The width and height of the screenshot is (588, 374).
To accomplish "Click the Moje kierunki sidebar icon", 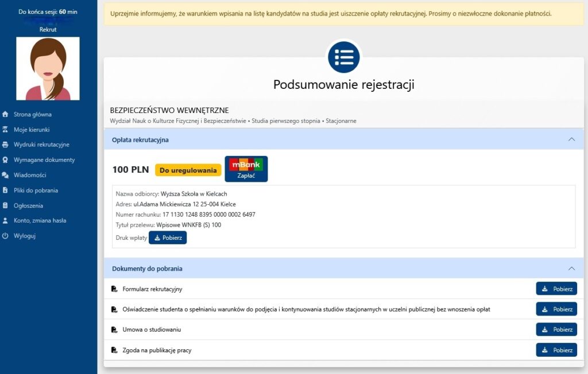I will coord(5,130).
